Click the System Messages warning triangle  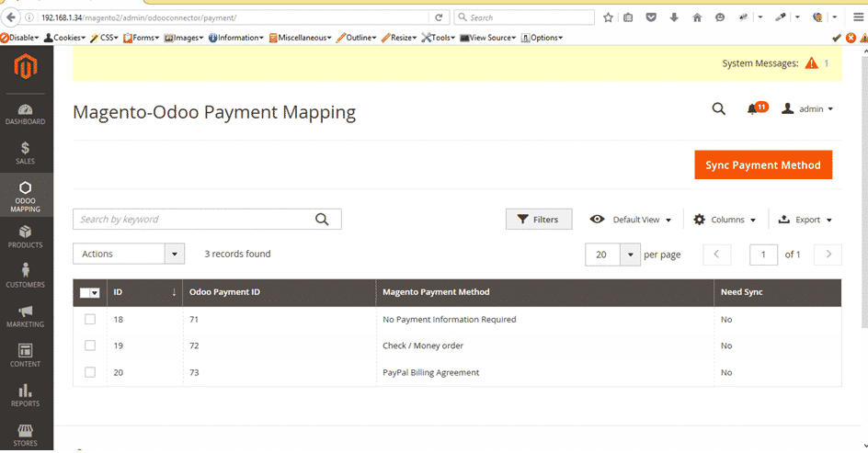(x=812, y=63)
